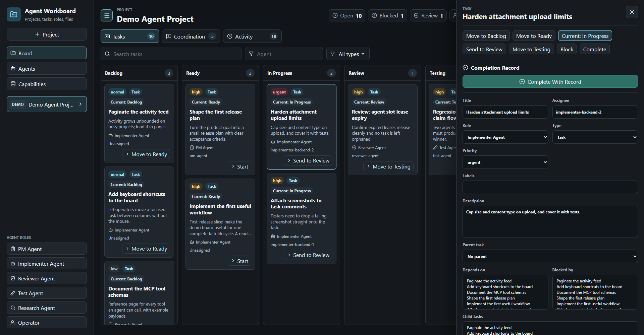Click the Activity tab clock icon

coord(230,36)
